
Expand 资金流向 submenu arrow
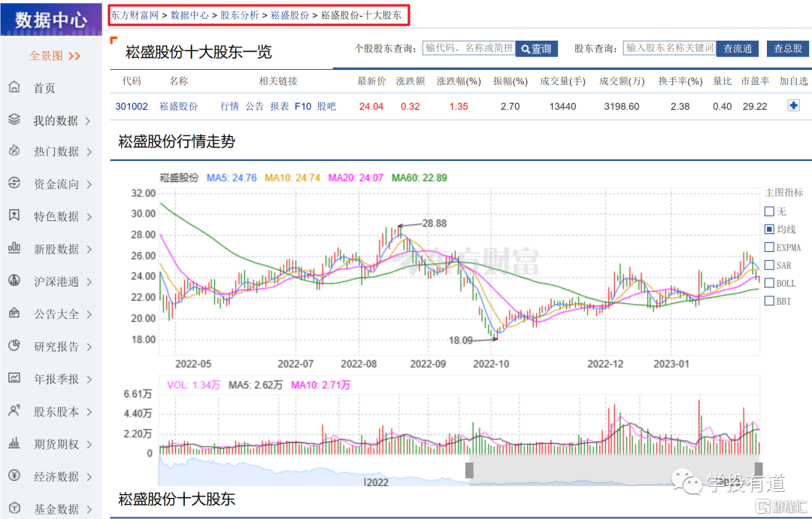[89, 184]
